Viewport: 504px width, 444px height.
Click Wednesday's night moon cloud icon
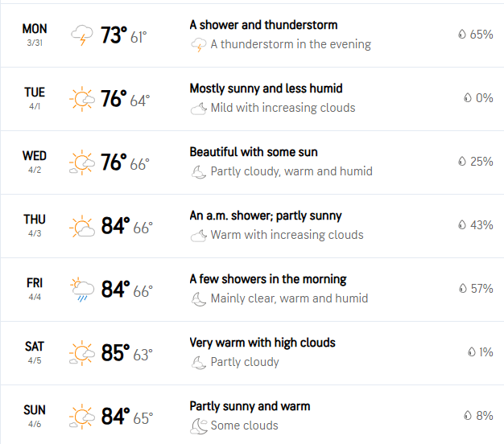pyautogui.click(x=198, y=171)
